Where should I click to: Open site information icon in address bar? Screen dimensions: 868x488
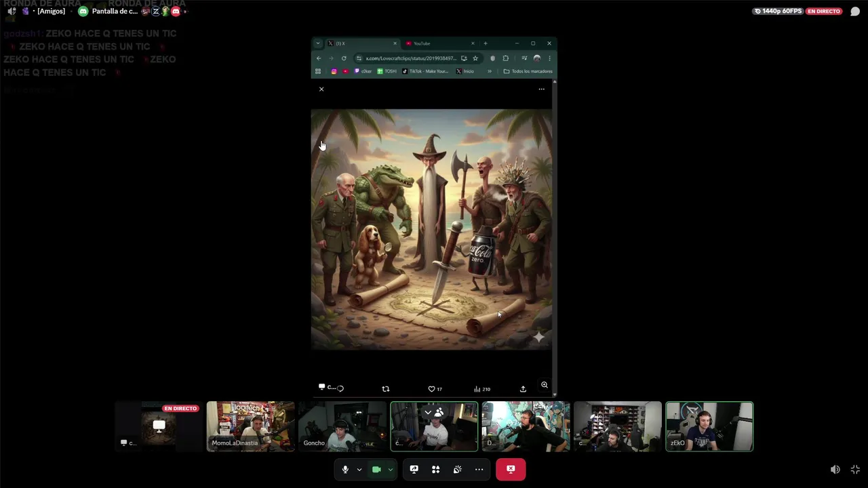[359, 58]
